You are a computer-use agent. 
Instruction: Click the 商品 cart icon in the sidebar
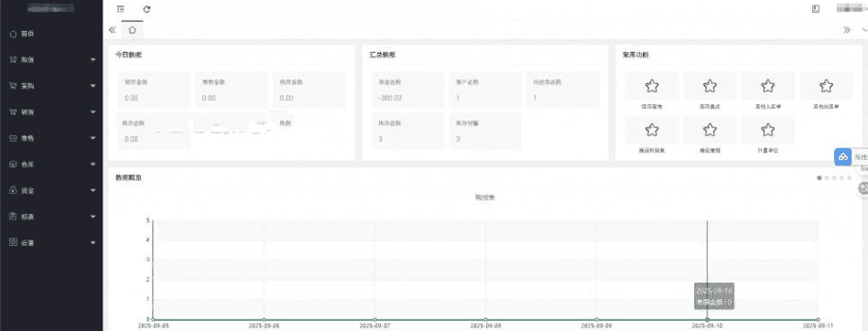pyautogui.click(x=14, y=59)
